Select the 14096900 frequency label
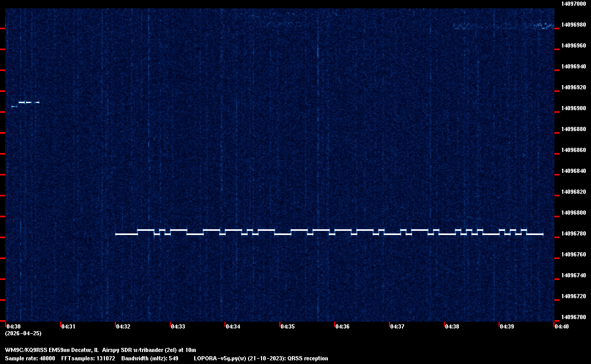This screenshot has height=364, width=591. pyautogui.click(x=573, y=108)
